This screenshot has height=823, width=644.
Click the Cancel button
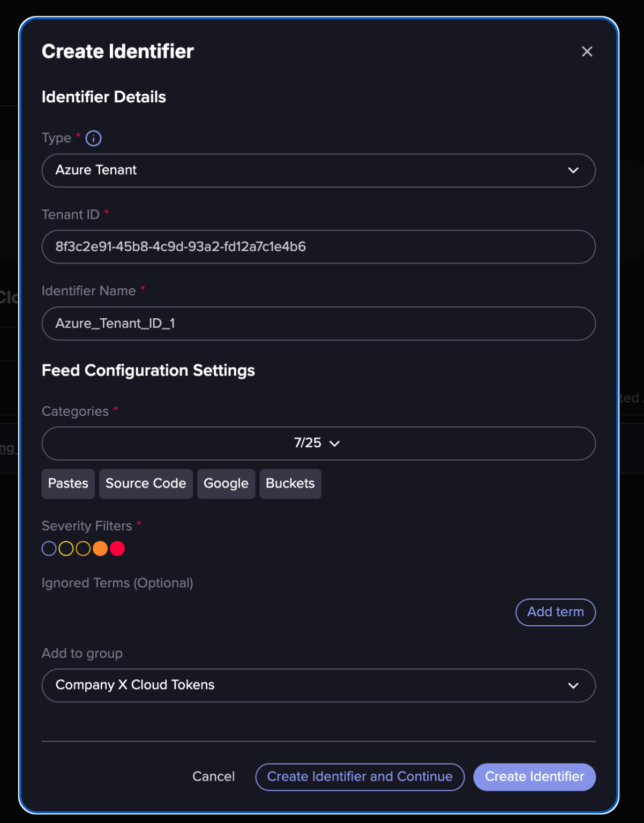click(213, 776)
